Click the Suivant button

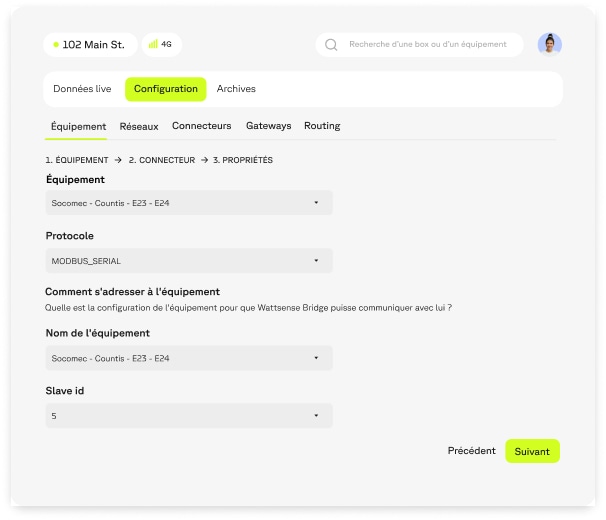click(x=532, y=452)
